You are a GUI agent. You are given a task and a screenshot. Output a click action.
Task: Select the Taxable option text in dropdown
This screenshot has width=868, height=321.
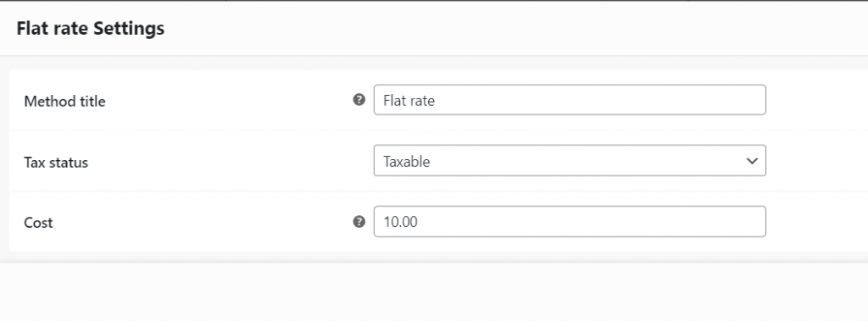[406, 162]
